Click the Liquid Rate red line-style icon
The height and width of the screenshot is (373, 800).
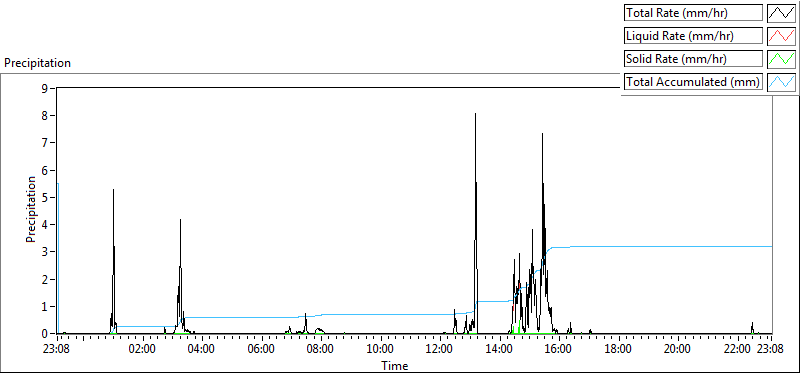(781, 36)
